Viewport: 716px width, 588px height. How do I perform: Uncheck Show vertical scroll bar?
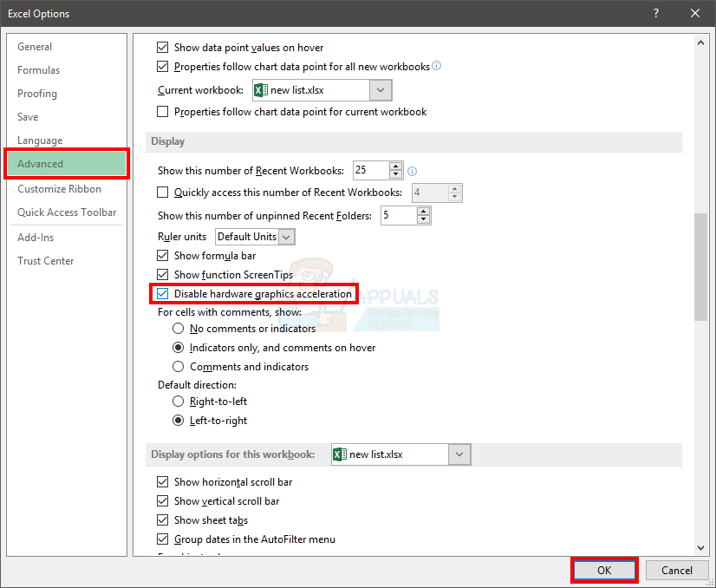[163, 500]
